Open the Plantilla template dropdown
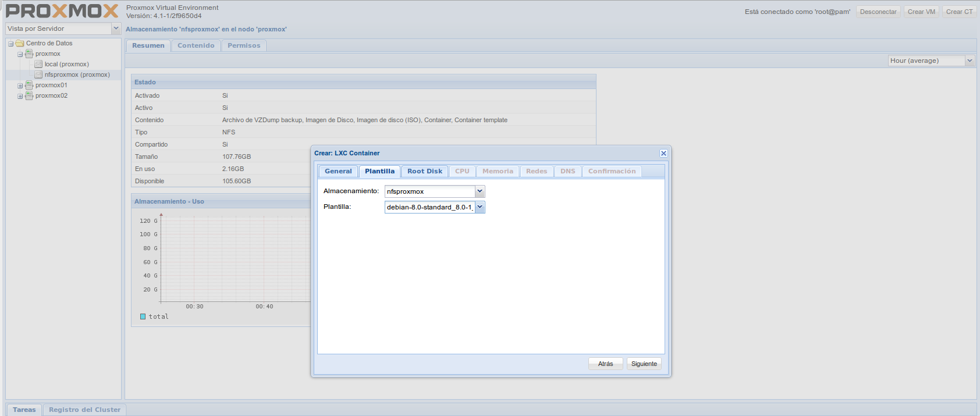Screen dimensions: 980x416 480,207
